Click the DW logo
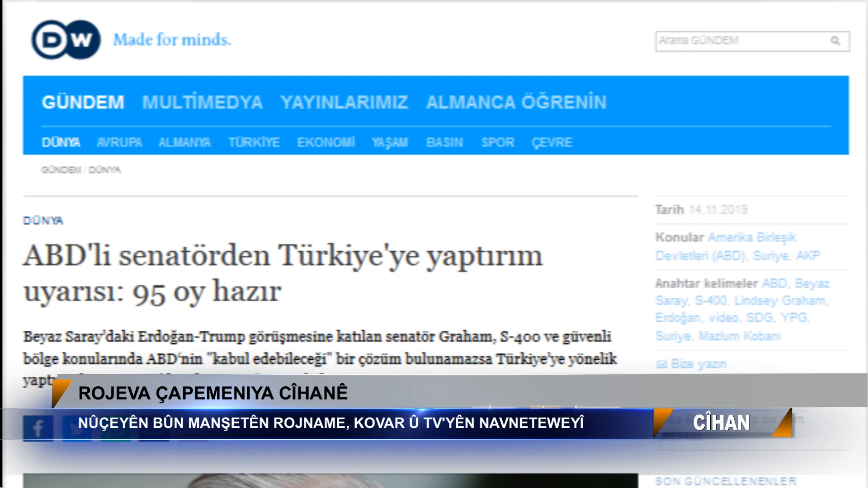 coord(66,40)
